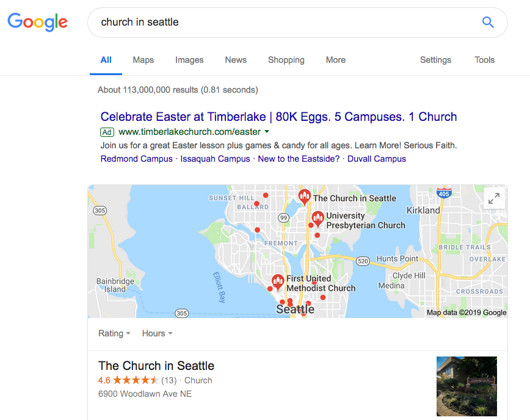The height and width of the screenshot is (420, 530).
Task: Open the Redmond Campus link
Action: 136,158
